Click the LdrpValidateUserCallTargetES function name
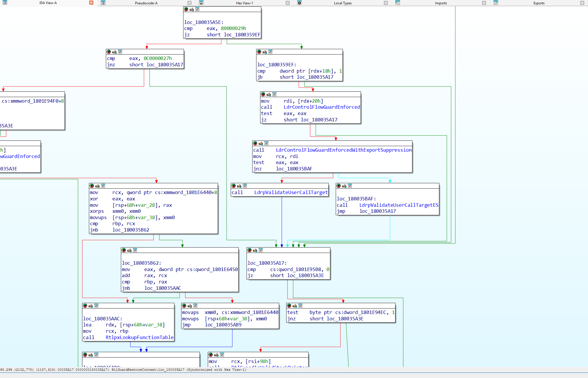The height and width of the screenshot is (378, 588). click(399, 205)
